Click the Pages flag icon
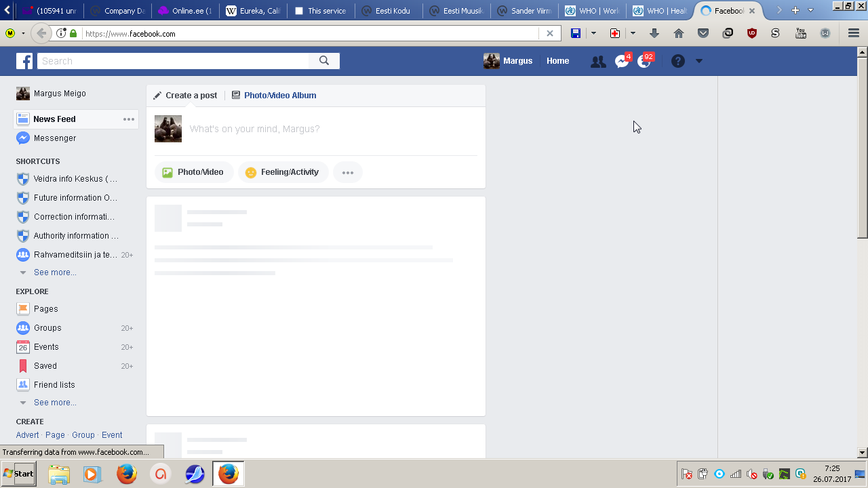Image resolution: width=868 pixels, height=488 pixels. [23, 309]
